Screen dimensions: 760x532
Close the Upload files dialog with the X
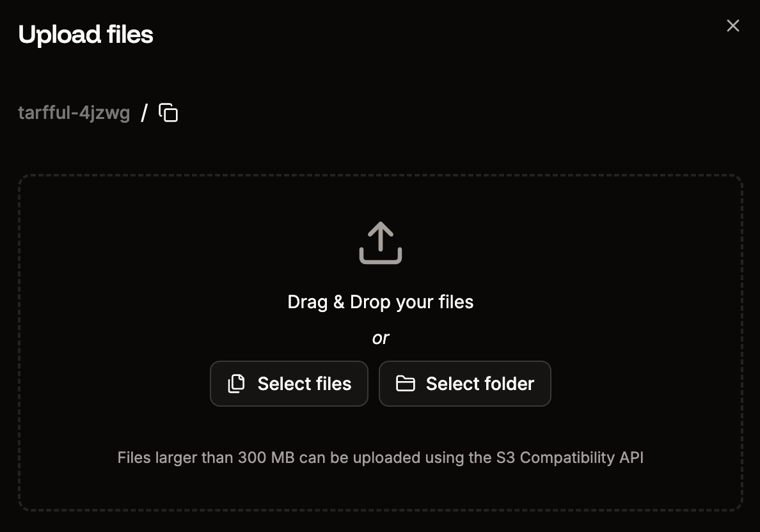tap(732, 26)
